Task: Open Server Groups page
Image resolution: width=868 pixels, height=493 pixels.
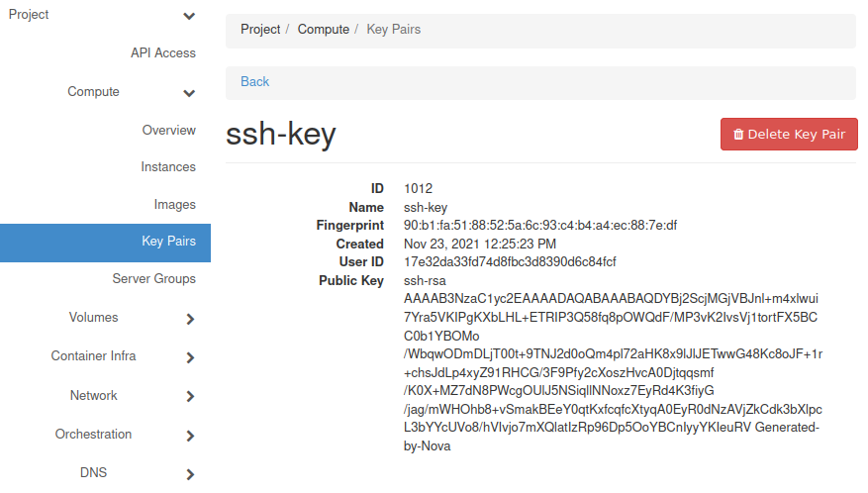Action: tap(153, 279)
